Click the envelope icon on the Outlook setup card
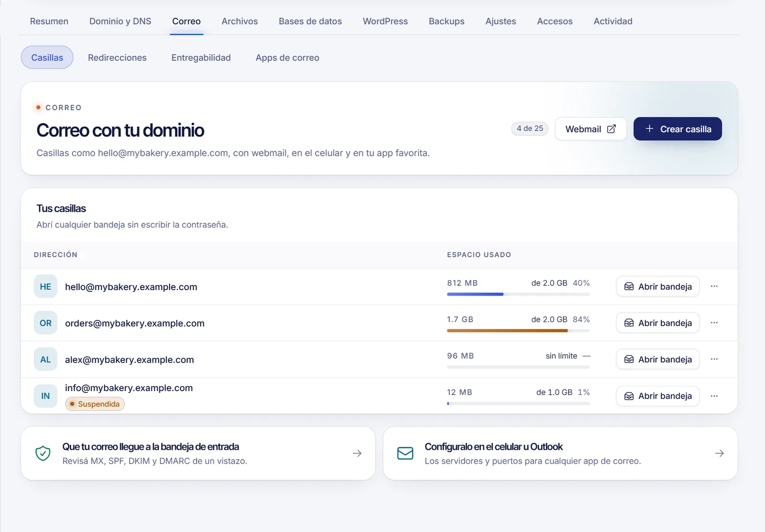Viewport: 765px width, 532px height. click(x=405, y=453)
